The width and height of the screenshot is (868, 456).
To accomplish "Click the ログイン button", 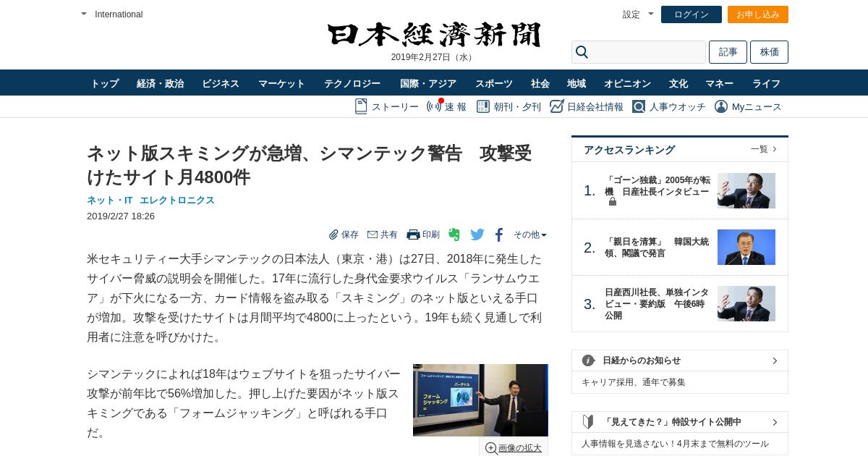I will point(692,14).
